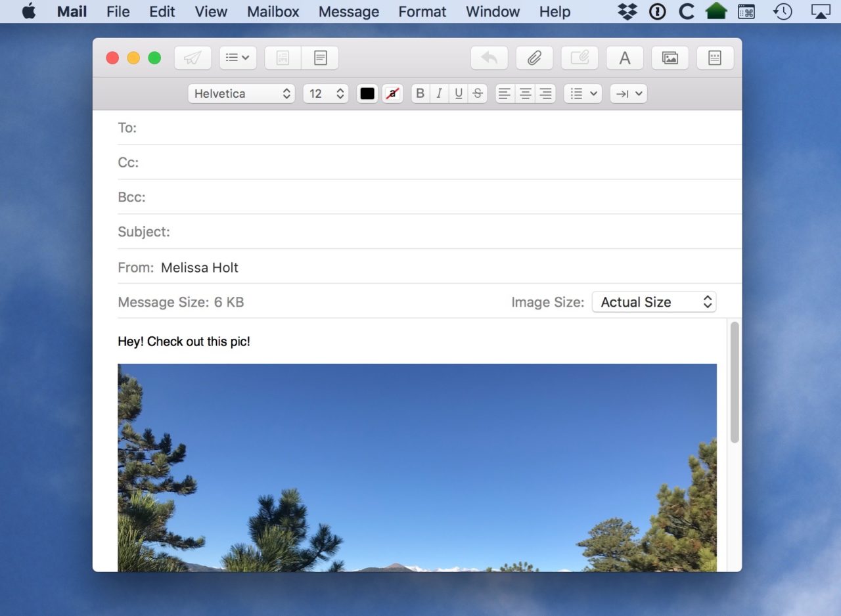Open the font size 12 dropdown
This screenshot has width=841, height=616.
tap(326, 94)
